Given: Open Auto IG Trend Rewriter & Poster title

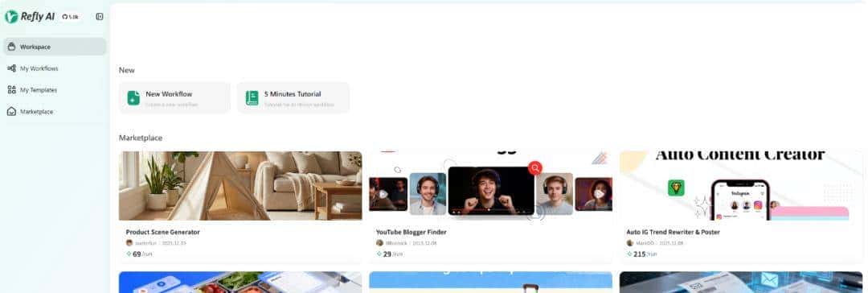Looking at the screenshot, I should 674,232.
